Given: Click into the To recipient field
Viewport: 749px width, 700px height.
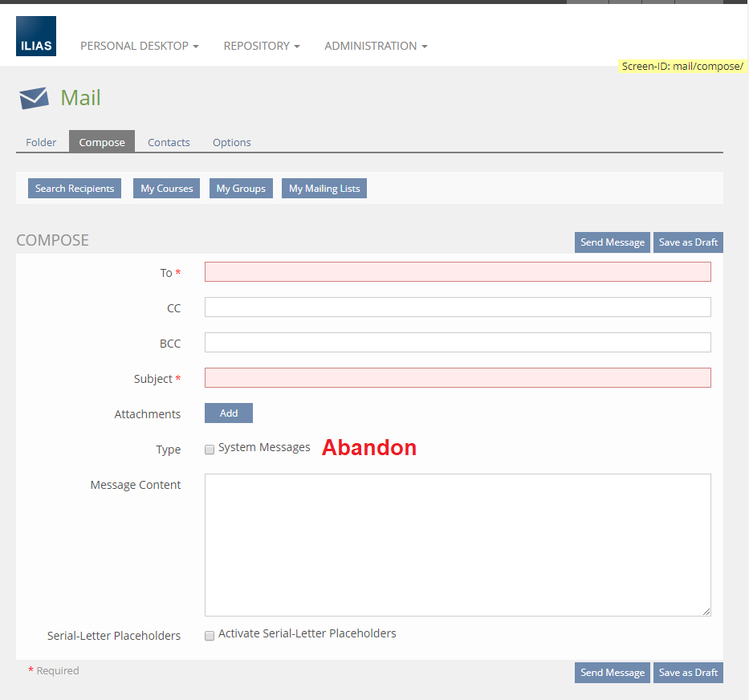Looking at the screenshot, I should coord(458,272).
